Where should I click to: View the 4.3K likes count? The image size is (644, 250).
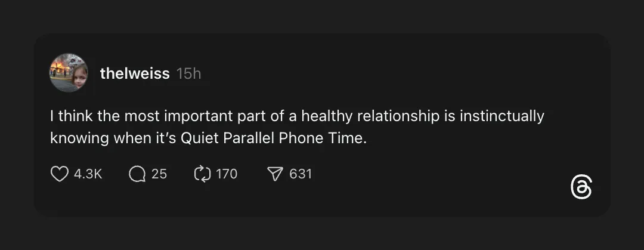(88, 174)
